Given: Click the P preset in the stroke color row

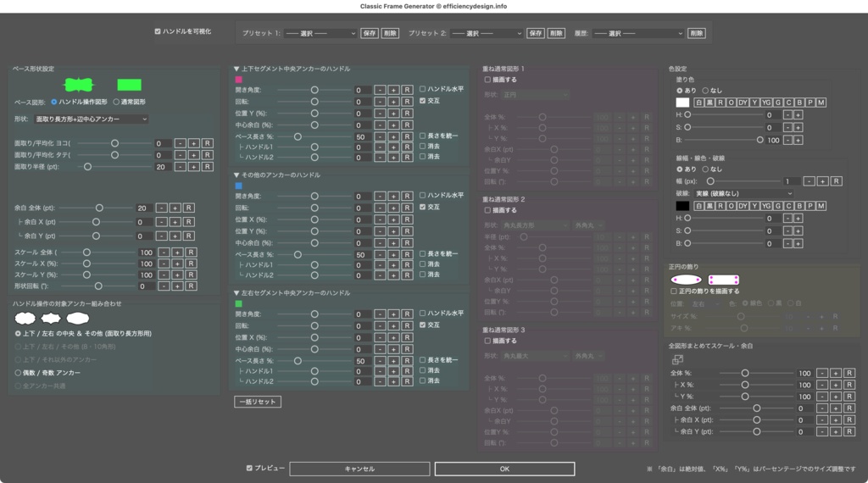Looking at the screenshot, I should 810,206.
